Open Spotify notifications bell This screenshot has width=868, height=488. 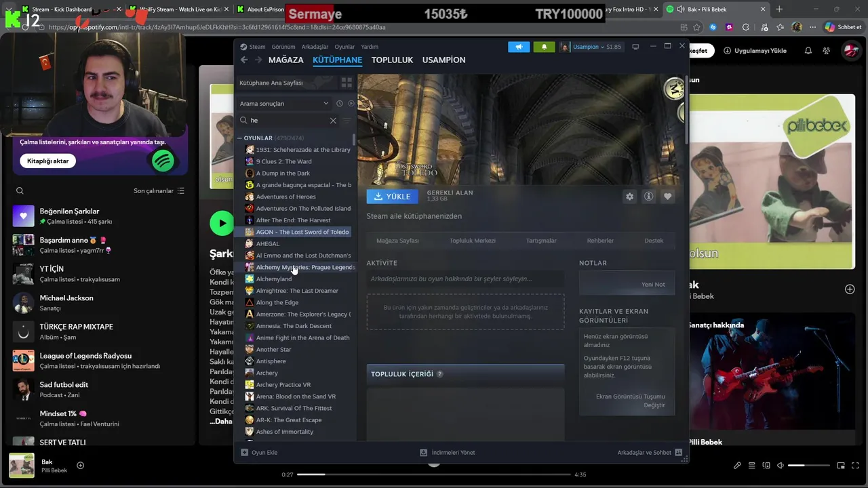pos(808,51)
